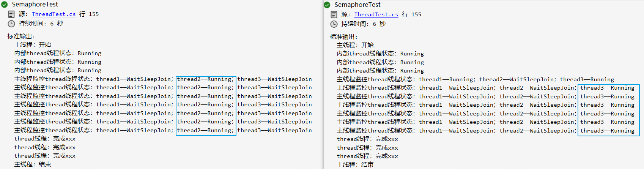This screenshot has width=644, height=169.
Task: Click left panel's 标准输出 heading
Action: 21,36
